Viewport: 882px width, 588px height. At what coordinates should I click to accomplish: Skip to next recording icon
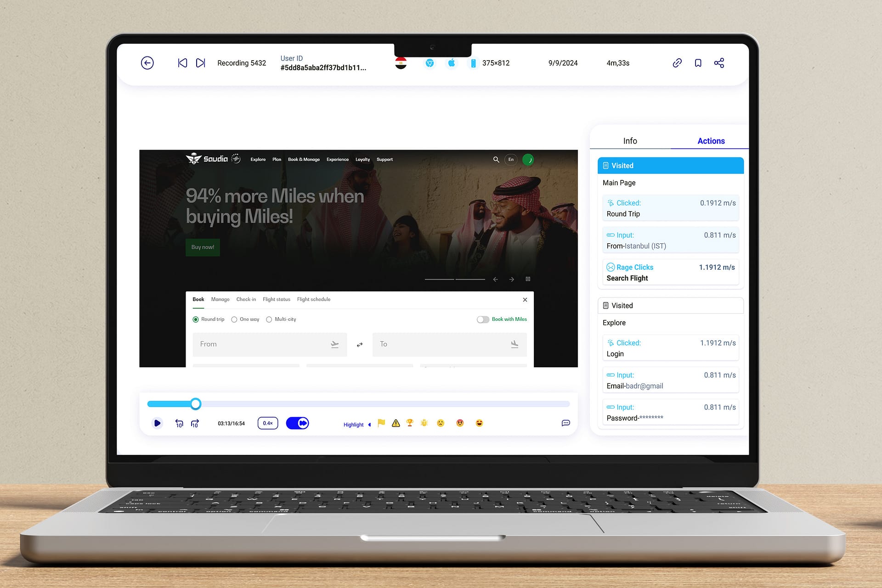point(200,63)
